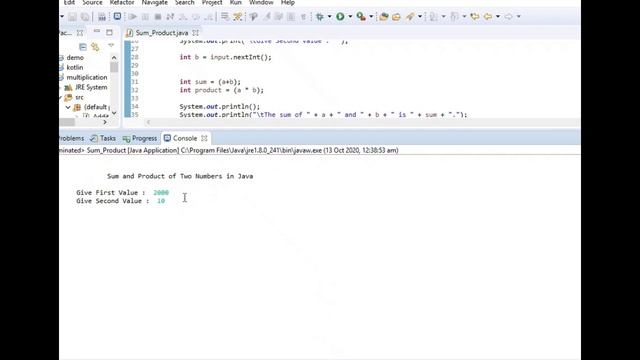
Task: Open the Search menu
Action: point(184,2)
